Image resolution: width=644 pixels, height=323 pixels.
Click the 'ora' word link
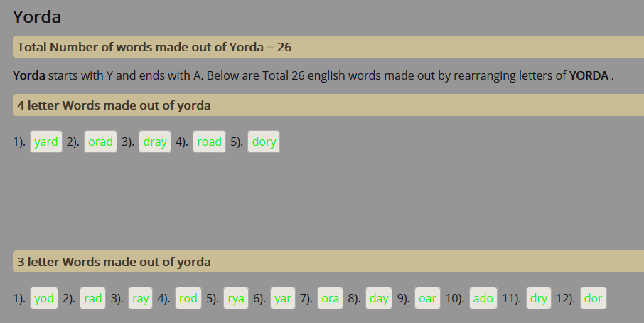coord(331,298)
